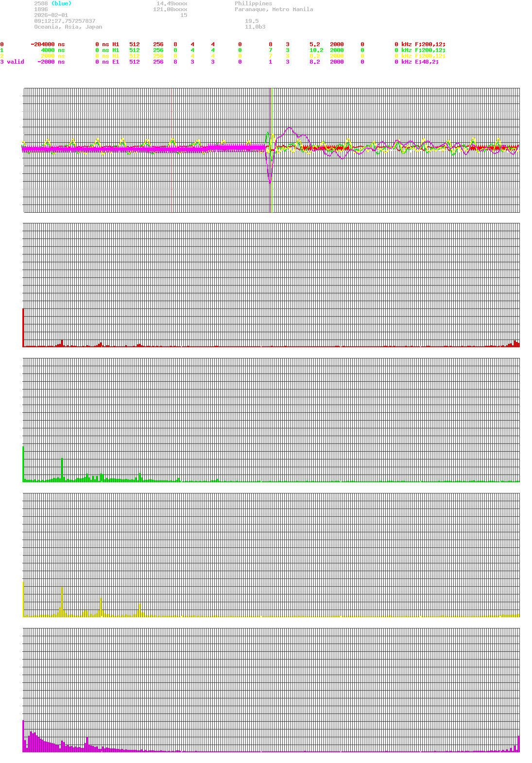This screenshot has height=763, width=532.
Task: Click the date '2026-02-01'
Action: click(x=51, y=15)
